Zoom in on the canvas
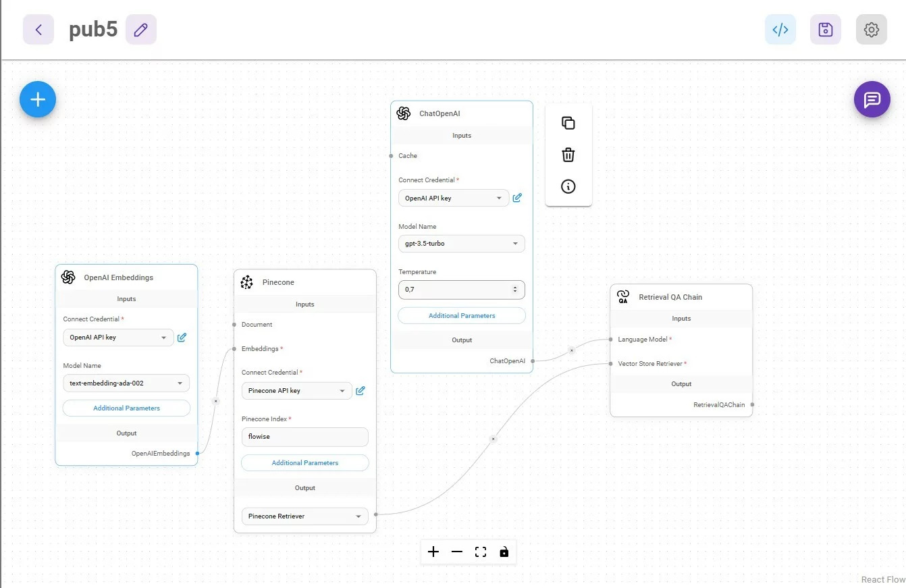The width and height of the screenshot is (906, 588). coord(433,552)
